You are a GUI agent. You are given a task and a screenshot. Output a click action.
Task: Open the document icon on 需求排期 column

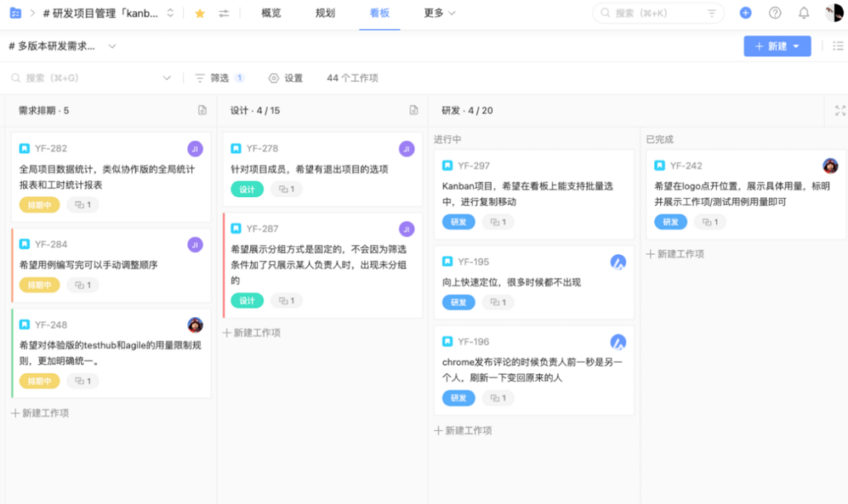[203, 110]
